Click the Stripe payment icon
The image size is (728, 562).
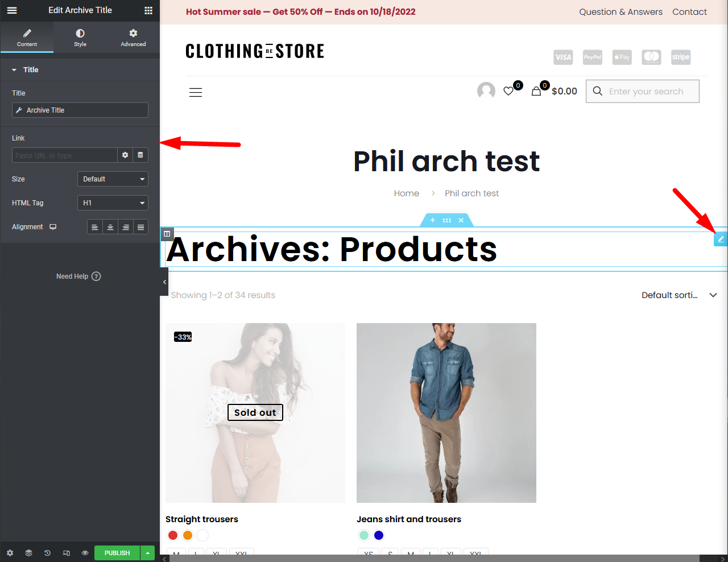coord(681,57)
